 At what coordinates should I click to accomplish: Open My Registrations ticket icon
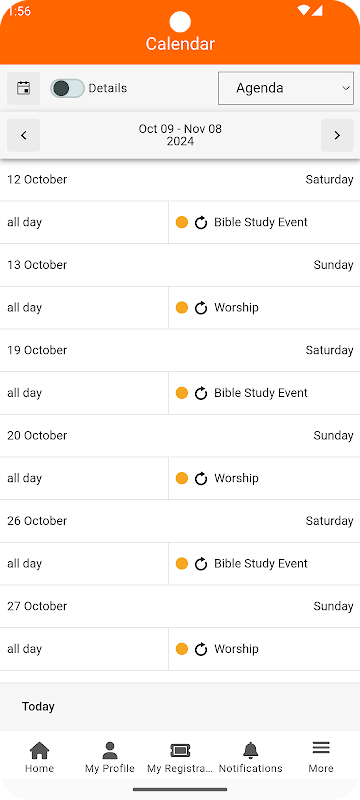[180, 751]
